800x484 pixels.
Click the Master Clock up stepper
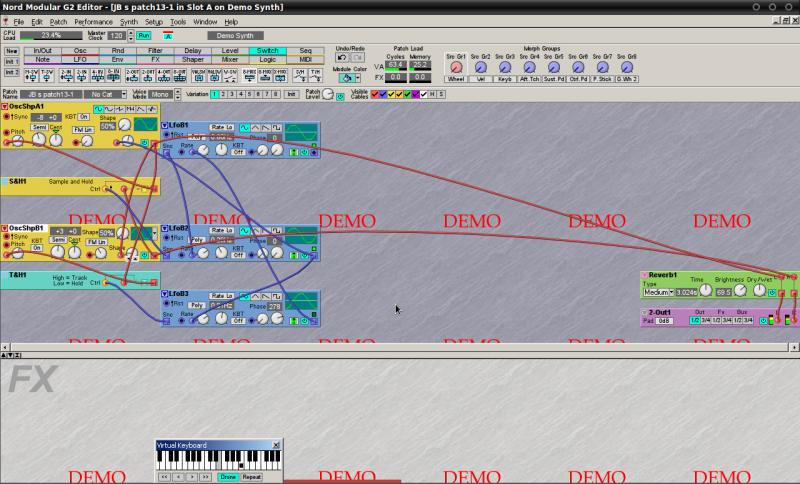point(131,33)
